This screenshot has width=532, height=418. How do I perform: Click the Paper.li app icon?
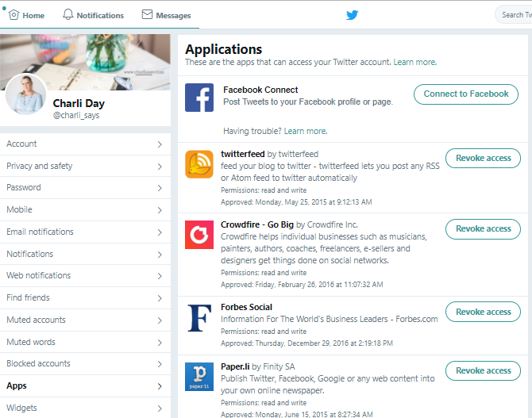pos(199,377)
